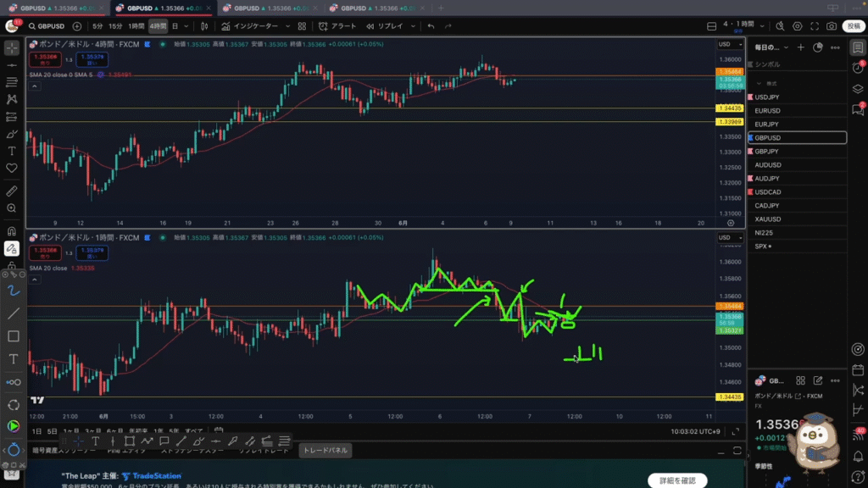Select the 1時間 timeframe
The width and height of the screenshot is (868, 488).
(x=136, y=26)
